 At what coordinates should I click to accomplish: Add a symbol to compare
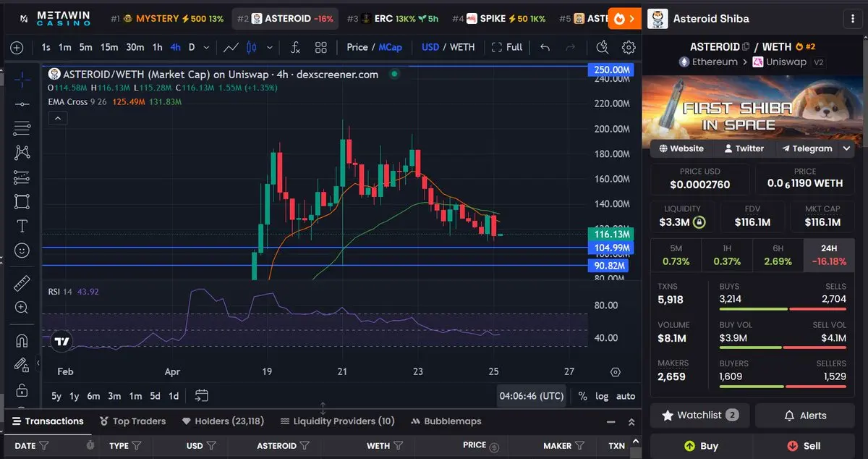[17, 48]
